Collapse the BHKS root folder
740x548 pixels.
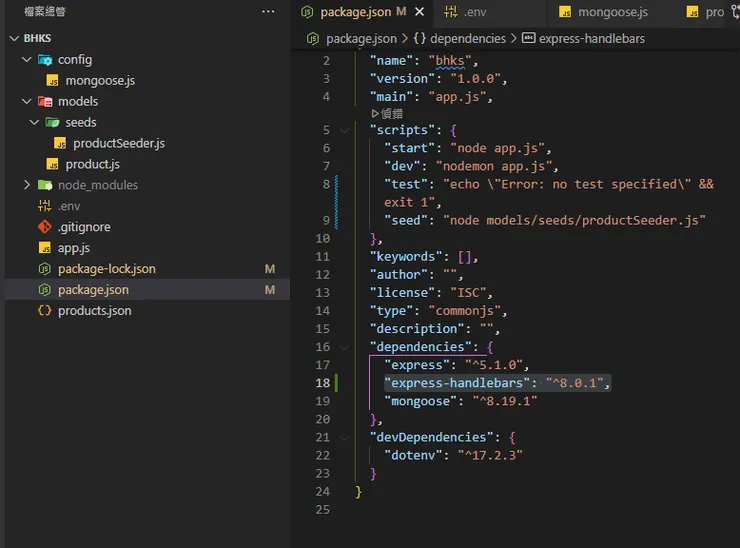(x=13, y=38)
